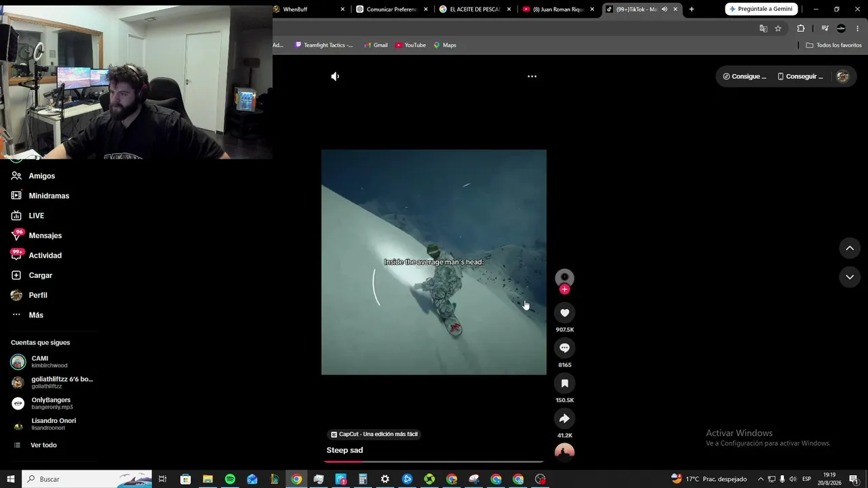The image size is (868, 488).
Task: Open the video creator's profile avatar
Action: point(564,277)
